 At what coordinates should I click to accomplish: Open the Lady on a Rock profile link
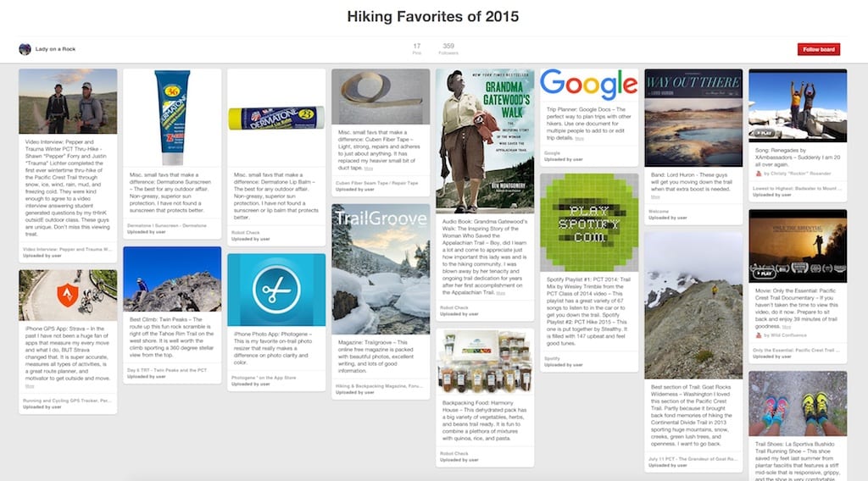click(x=55, y=49)
